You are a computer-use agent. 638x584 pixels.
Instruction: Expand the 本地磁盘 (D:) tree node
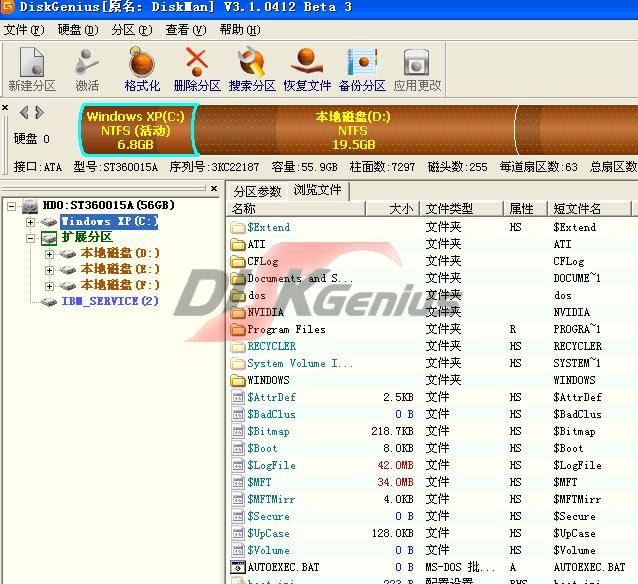(x=49, y=254)
